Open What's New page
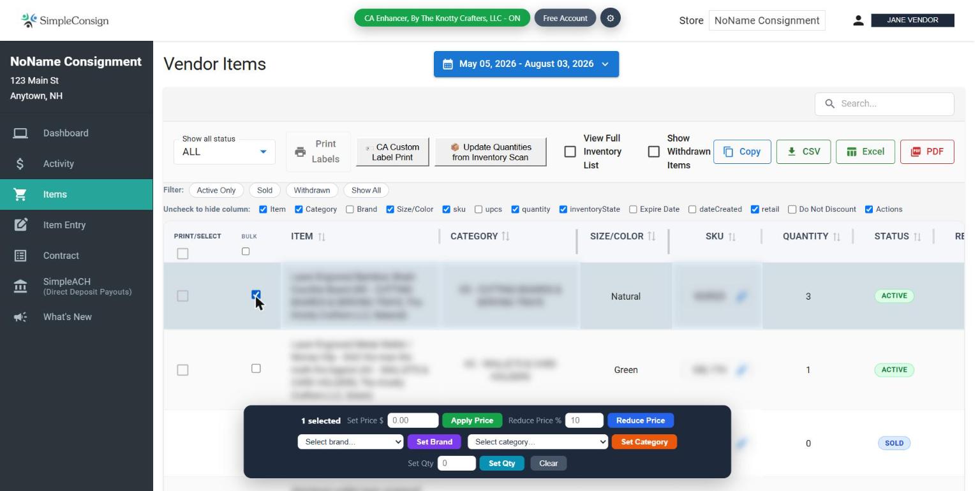The height and width of the screenshot is (491, 980). 77,317
